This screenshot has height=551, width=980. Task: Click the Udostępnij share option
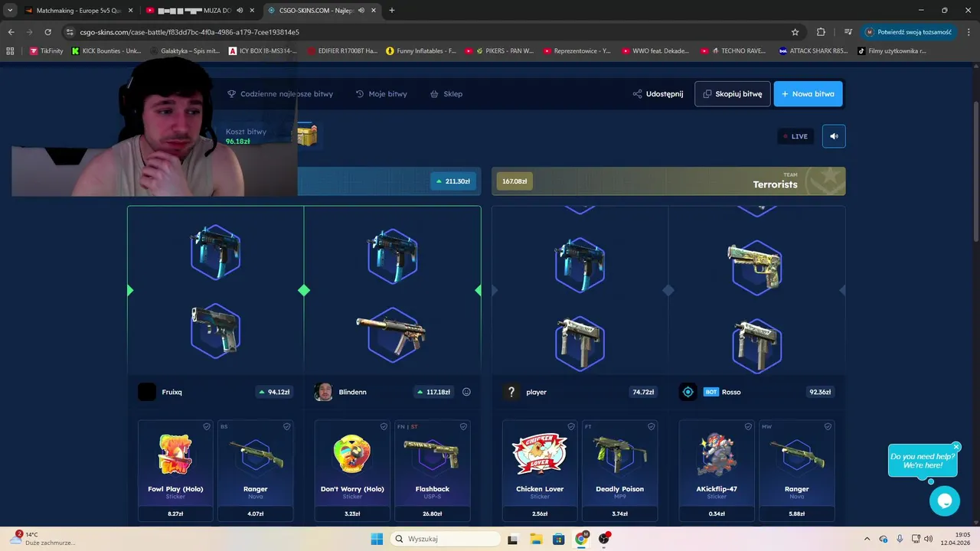point(658,94)
